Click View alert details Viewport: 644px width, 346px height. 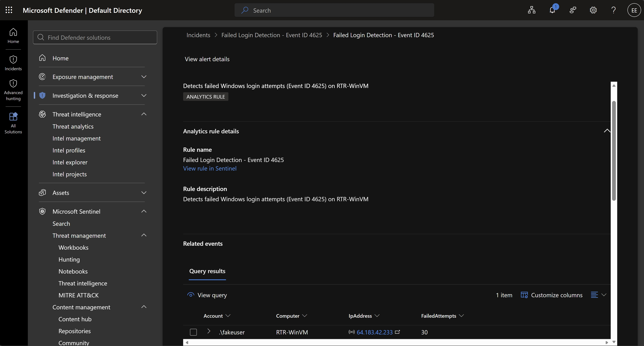click(207, 59)
